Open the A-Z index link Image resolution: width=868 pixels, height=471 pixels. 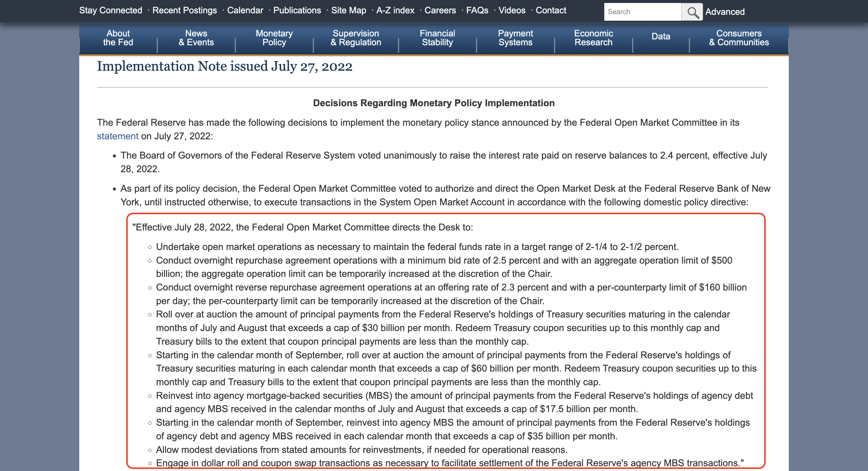tap(395, 10)
